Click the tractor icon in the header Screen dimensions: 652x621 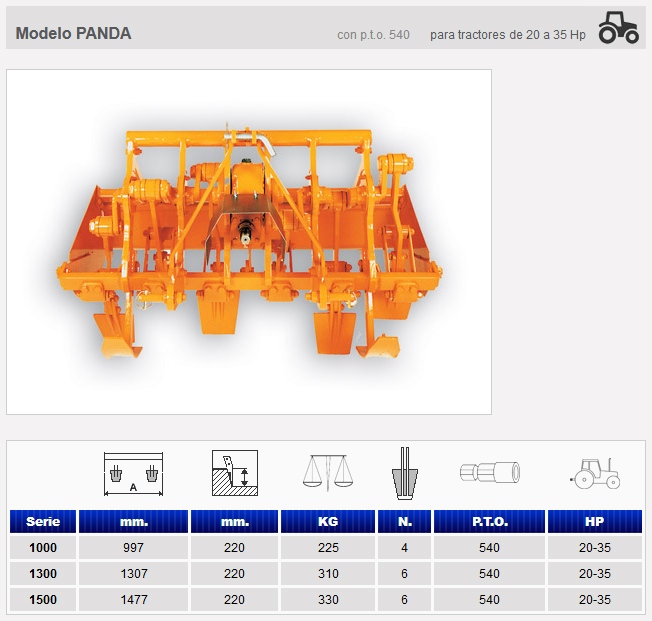pyautogui.click(x=618, y=27)
